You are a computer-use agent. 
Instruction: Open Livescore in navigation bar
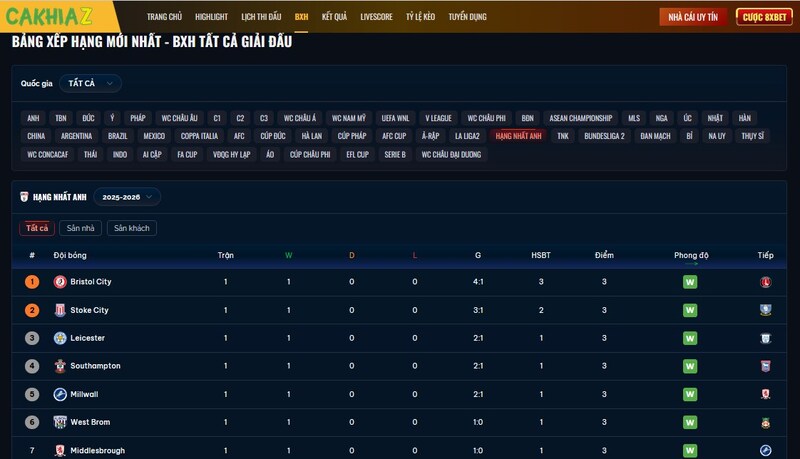377,17
